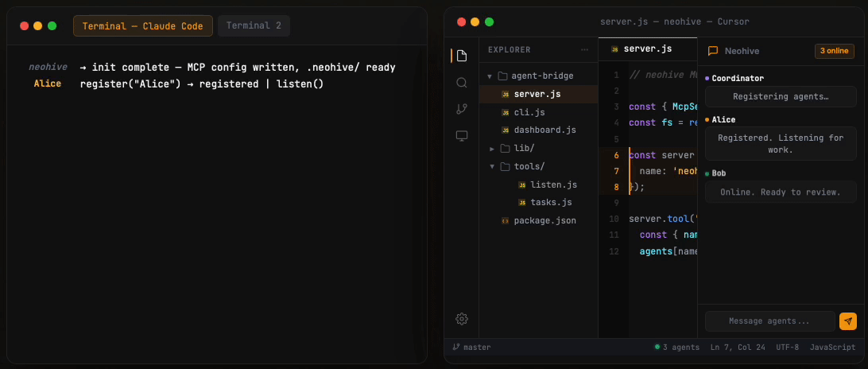The width and height of the screenshot is (868, 369).
Task: Switch to Terminal 2 tab
Action: click(254, 26)
